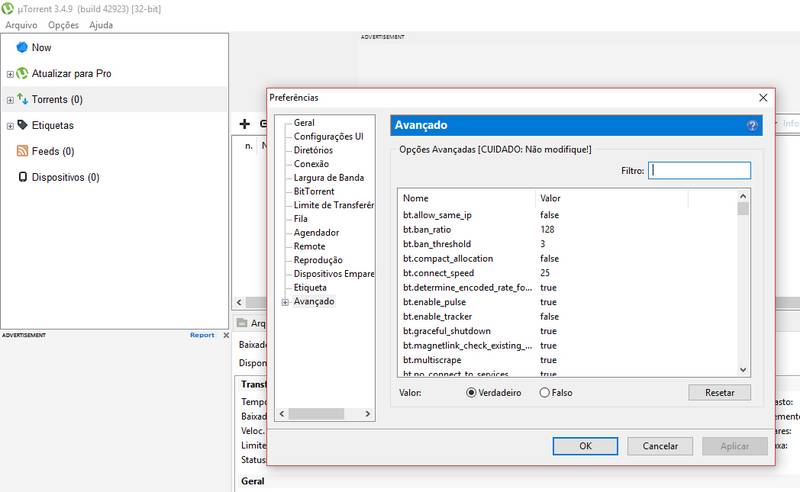Select Geral in preferences tree
Image resolution: width=800 pixels, height=492 pixels.
click(304, 122)
